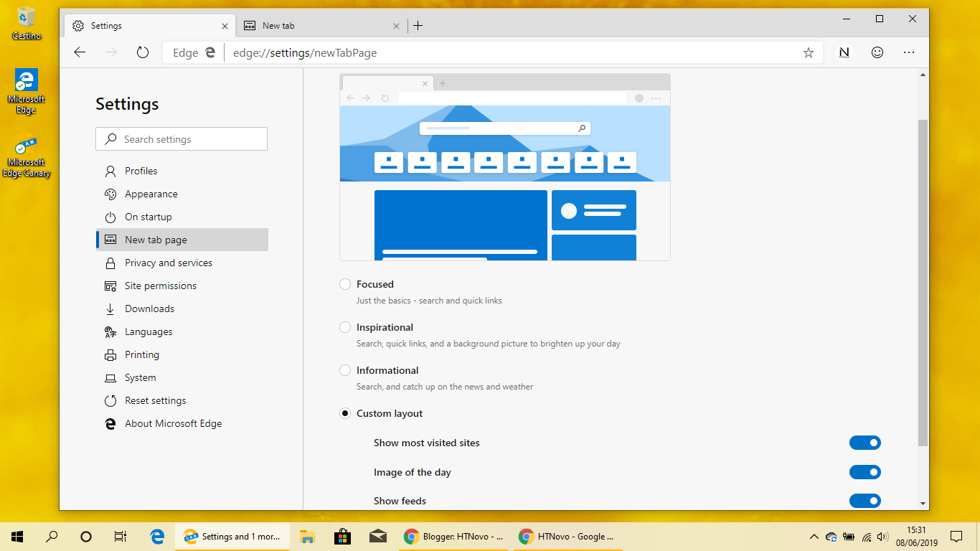Open Microsoft Store from taskbar
Screen dimensions: 980x551
coord(342,537)
